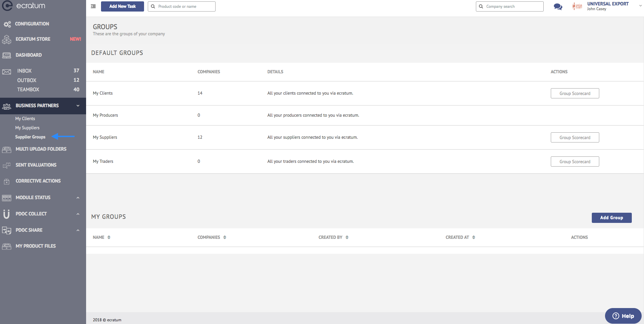Click the Business Partners people icon
The height and width of the screenshot is (324, 644).
pos(6,106)
